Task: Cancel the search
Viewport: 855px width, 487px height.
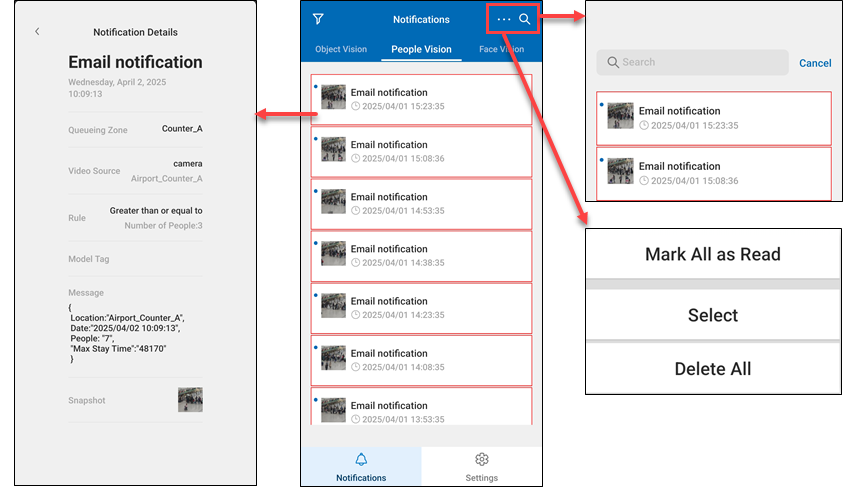Action: 815,63
